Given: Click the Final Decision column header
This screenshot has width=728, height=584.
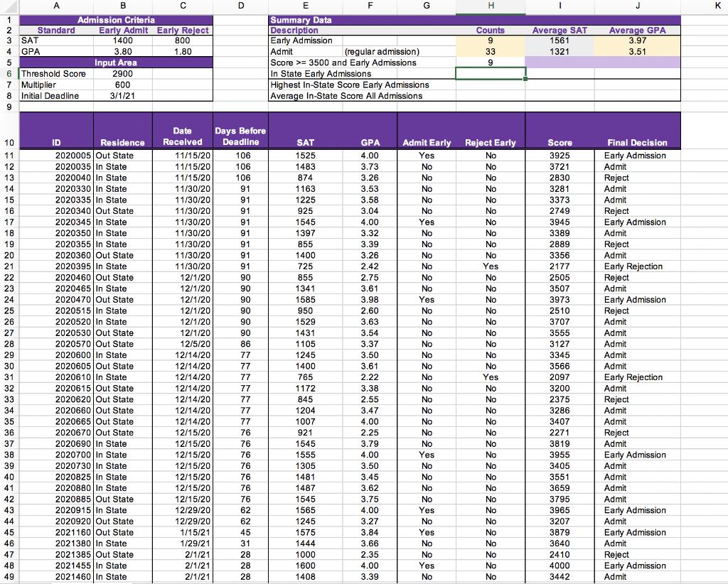Looking at the screenshot, I should [638, 131].
